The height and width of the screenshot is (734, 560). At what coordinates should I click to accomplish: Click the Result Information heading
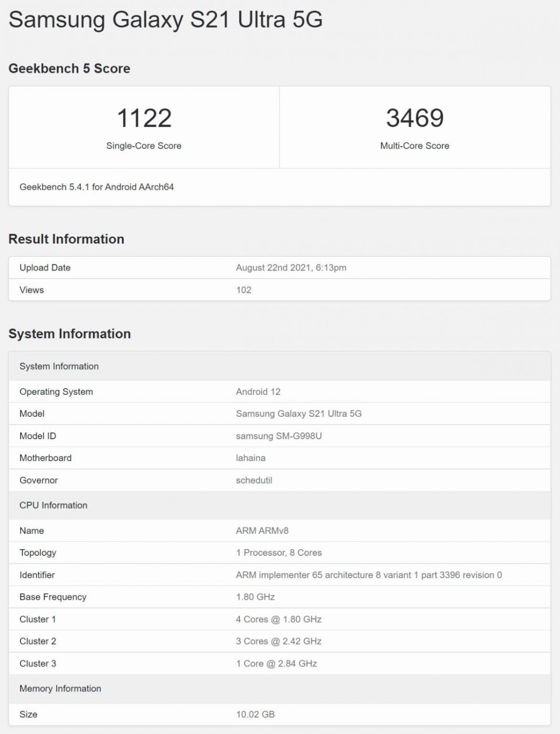[x=66, y=239]
